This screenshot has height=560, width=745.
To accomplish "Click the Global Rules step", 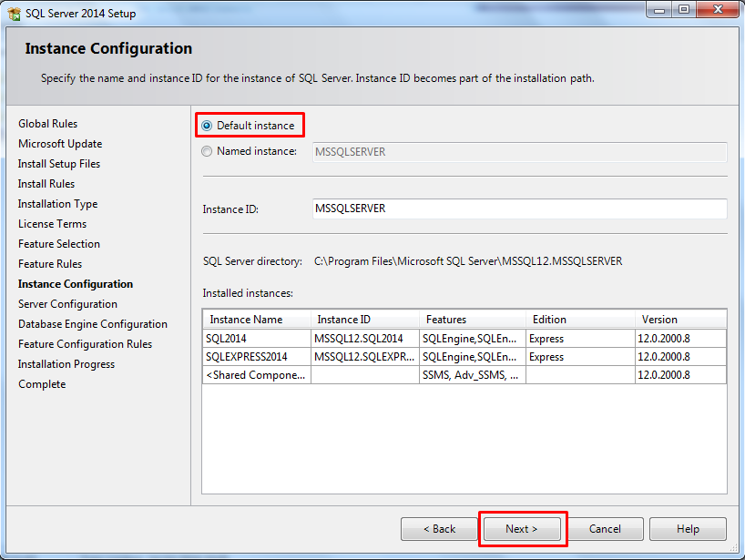I will click(47, 124).
